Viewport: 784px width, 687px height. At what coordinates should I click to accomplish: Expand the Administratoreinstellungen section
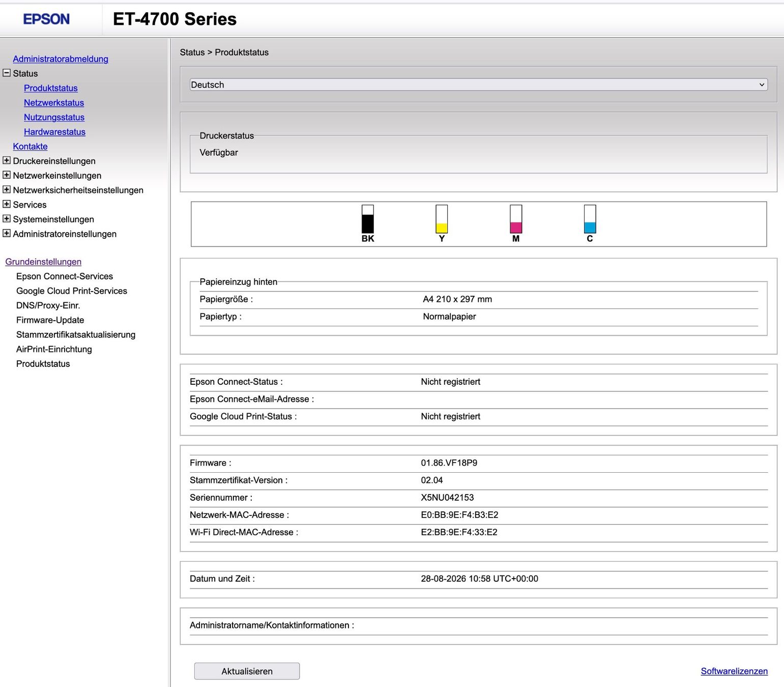tap(7, 233)
